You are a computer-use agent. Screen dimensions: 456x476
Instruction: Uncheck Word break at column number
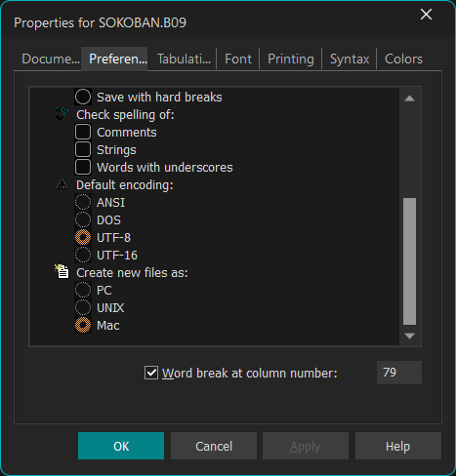coord(151,373)
